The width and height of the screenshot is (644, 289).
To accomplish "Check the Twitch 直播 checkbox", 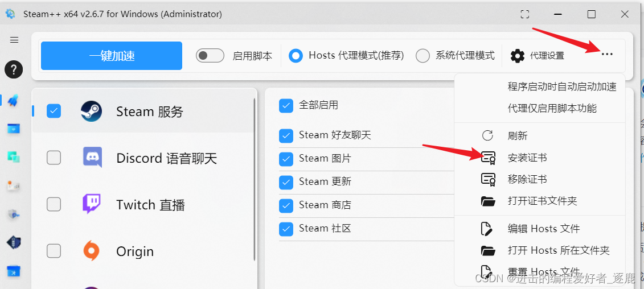I will pos(54,204).
